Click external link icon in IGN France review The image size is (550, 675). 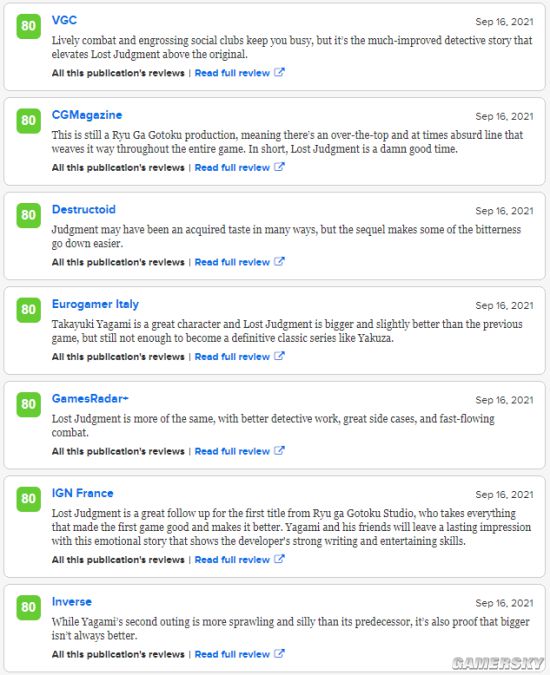coord(279,560)
